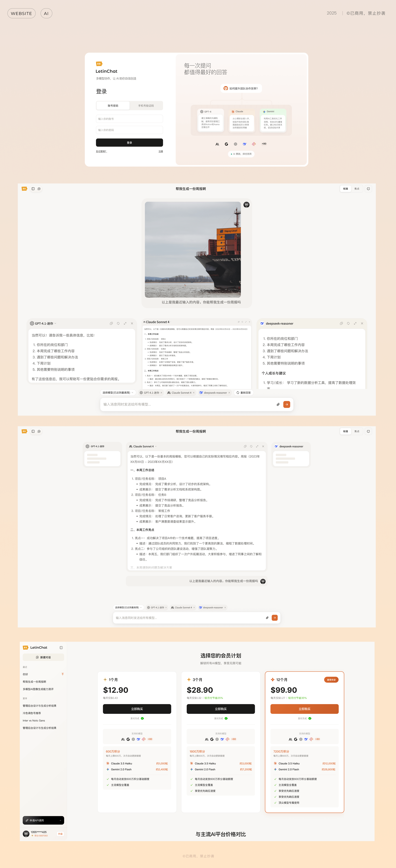The image size is (396, 868).
Task: Open 帮我生成一份周报啊 conversation in sidebar
Action: (34, 682)
